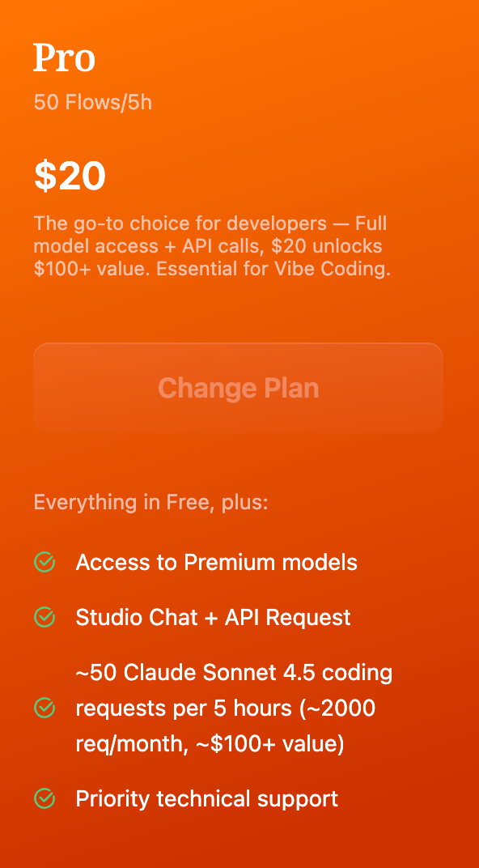Click the Claude Sonnet 4.5 coding requests description
The image size is (479, 868).
234,708
